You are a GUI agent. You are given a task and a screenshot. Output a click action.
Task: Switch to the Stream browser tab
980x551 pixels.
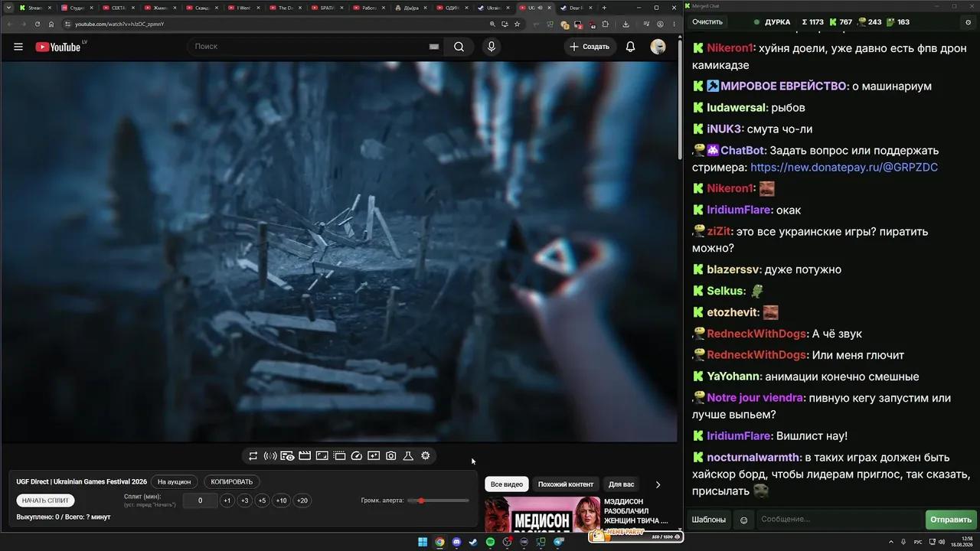[x=34, y=8]
